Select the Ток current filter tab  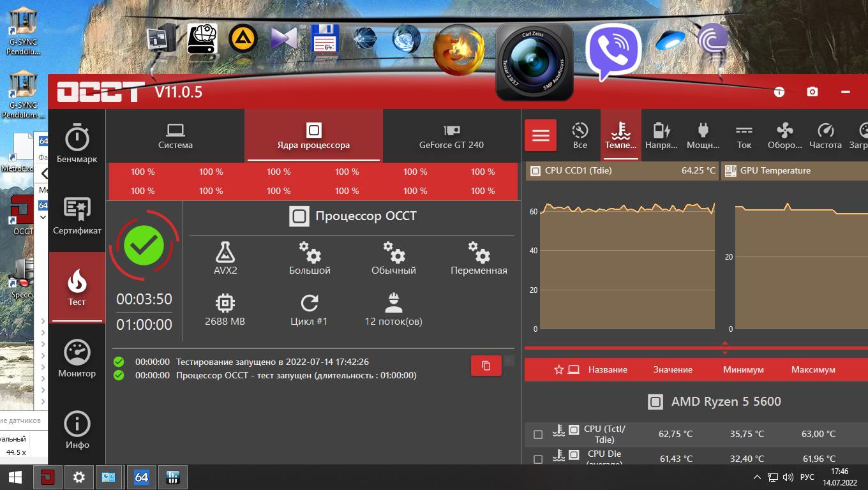point(744,135)
